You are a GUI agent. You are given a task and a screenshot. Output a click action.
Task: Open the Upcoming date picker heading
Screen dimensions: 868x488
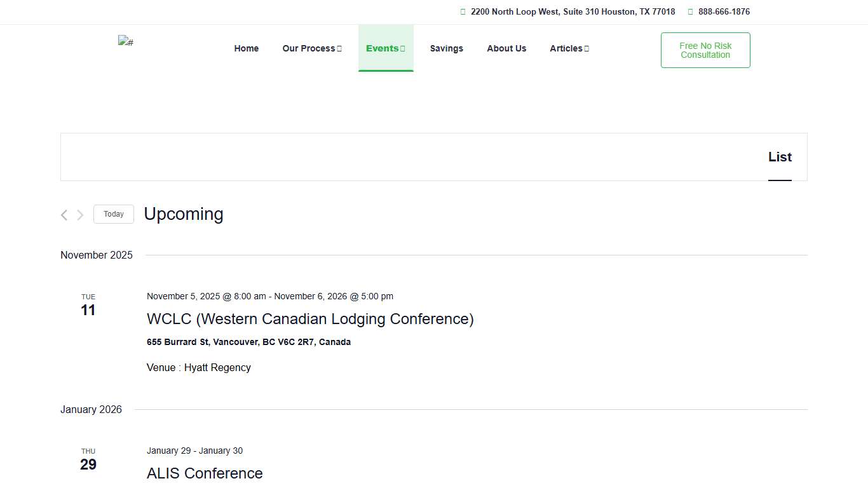tap(184, 214)
